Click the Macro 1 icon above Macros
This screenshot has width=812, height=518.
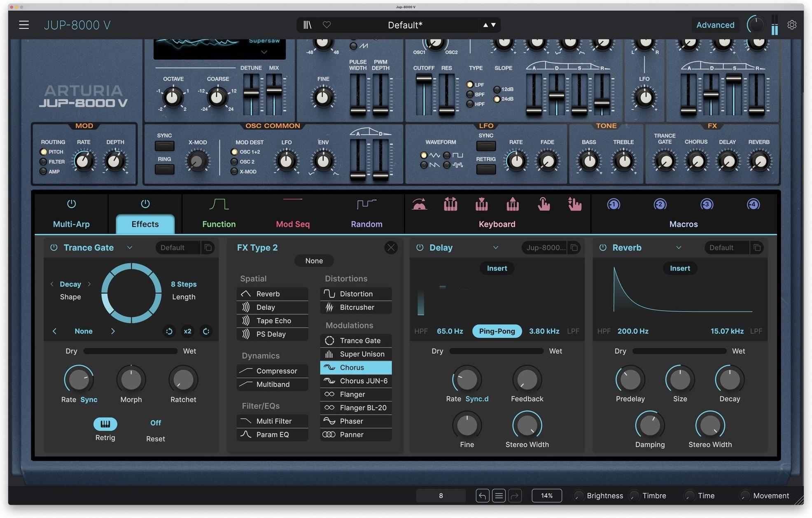click(x=613, y=204)
